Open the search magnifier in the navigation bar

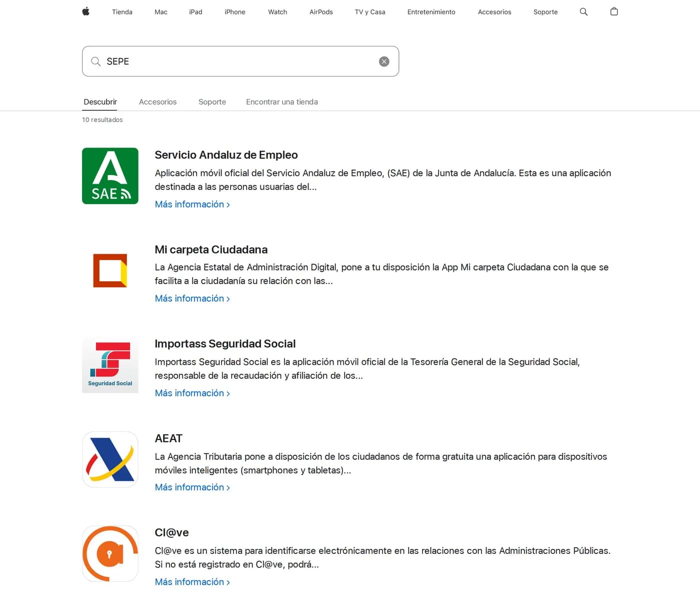(x=583, y=12)
